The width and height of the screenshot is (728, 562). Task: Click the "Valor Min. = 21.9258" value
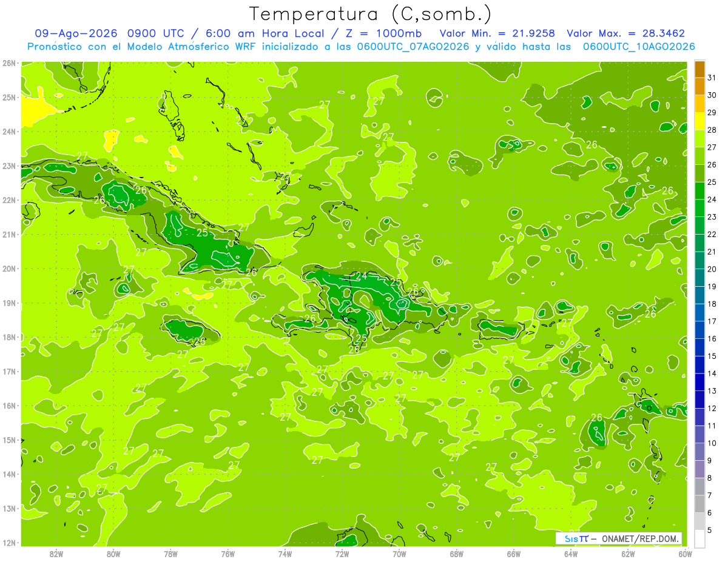[x=499, y=33]
